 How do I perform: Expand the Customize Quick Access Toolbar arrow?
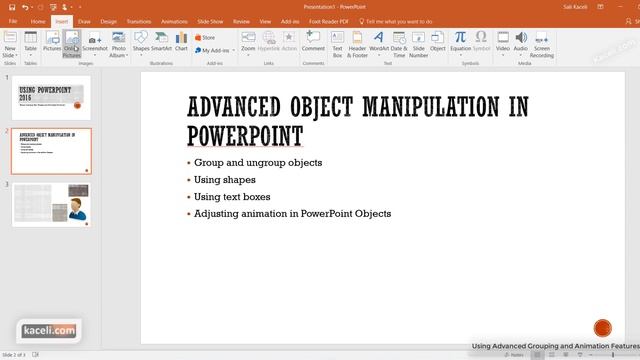pyautogui.click(x=80, y=7)
